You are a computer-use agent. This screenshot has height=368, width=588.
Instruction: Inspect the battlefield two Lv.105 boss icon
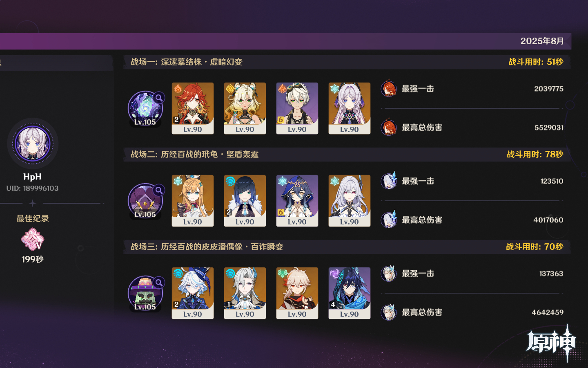click(146, 201)
